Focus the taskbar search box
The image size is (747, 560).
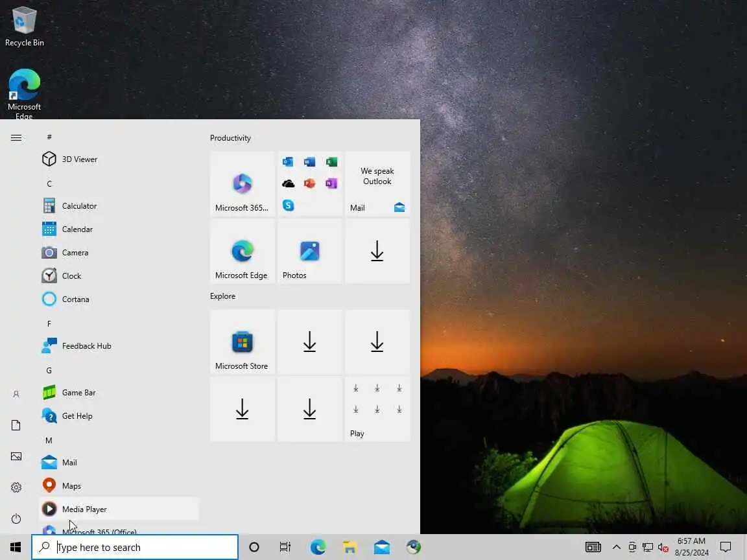pyautogui.click(x=135, y=547)
